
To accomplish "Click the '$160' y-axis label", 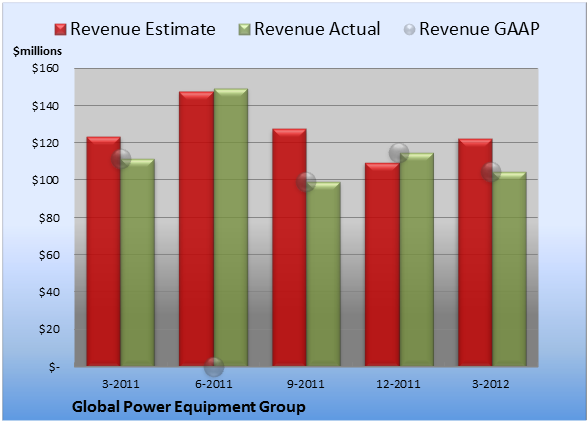I will [x=45, y=68].
